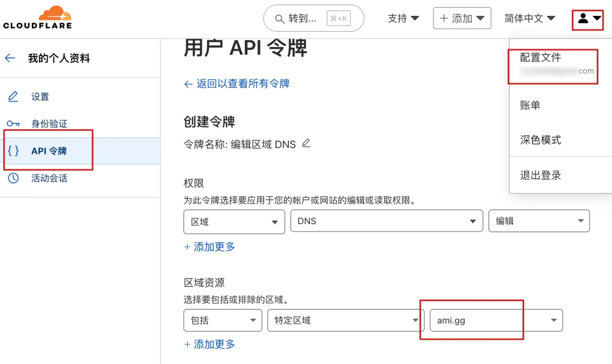Click the 创建令牌 heading
This screenshot has height=364, width=612.
(209, 122)
